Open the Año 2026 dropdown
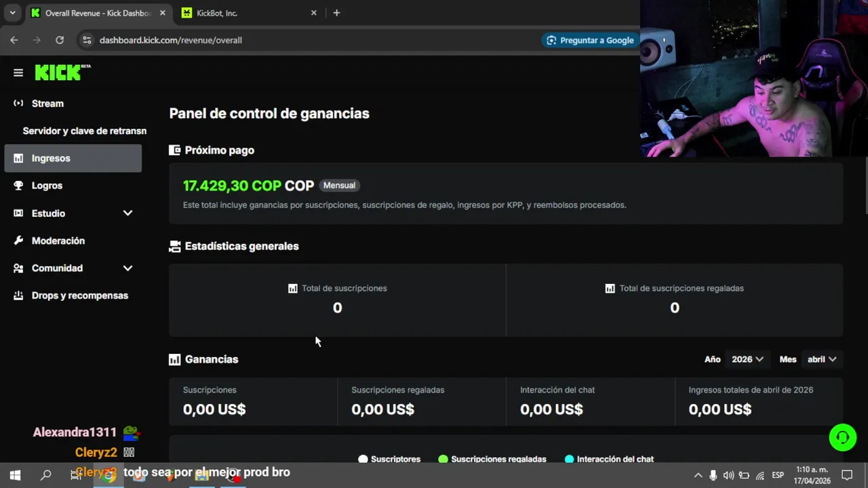 [747, 359]
